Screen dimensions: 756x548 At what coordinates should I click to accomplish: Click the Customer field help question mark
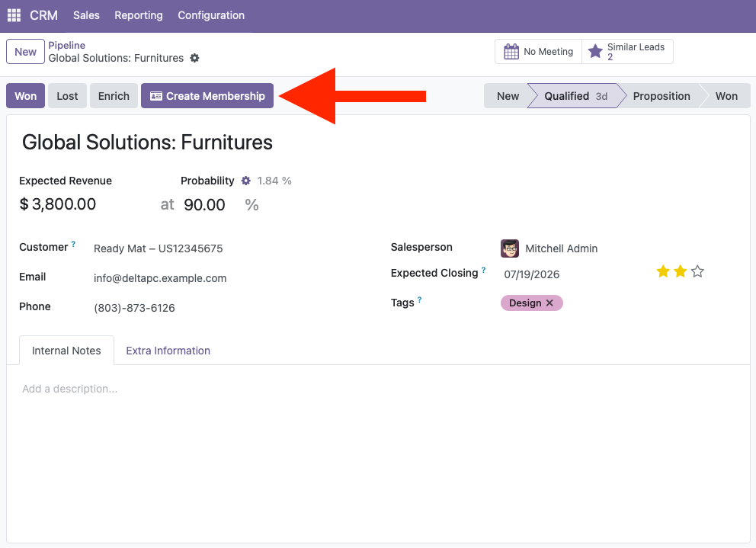click(x=73, y=244)
